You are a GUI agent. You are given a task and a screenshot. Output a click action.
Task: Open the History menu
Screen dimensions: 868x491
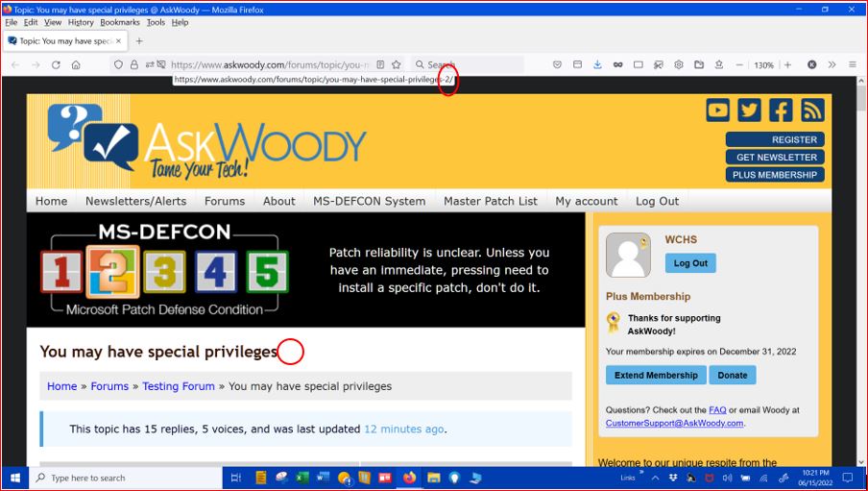(x=81, y=23)
